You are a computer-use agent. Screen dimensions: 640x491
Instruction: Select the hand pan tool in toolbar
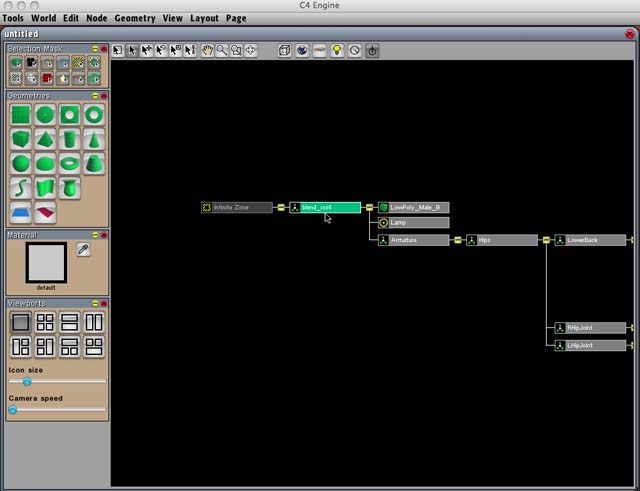coord(207,50)
